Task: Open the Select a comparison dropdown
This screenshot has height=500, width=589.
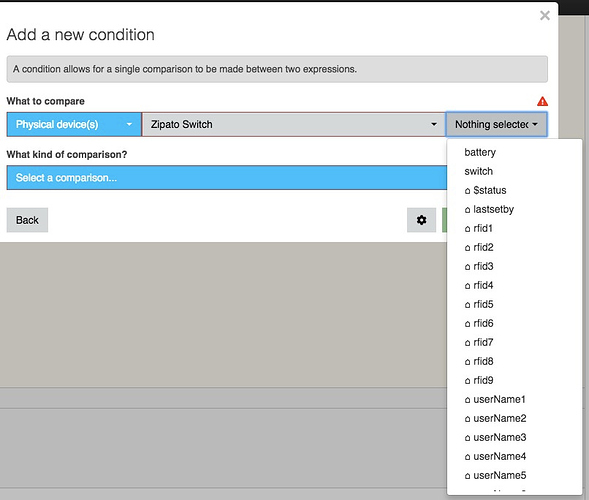Action: (x=227, y=178)
